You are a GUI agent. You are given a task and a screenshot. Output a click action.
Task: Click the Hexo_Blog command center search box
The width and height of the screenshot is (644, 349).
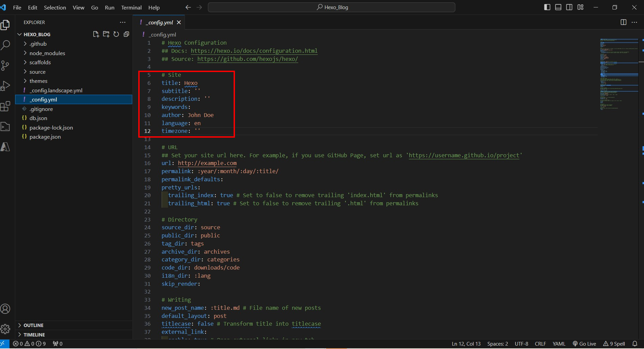(332, 7)
